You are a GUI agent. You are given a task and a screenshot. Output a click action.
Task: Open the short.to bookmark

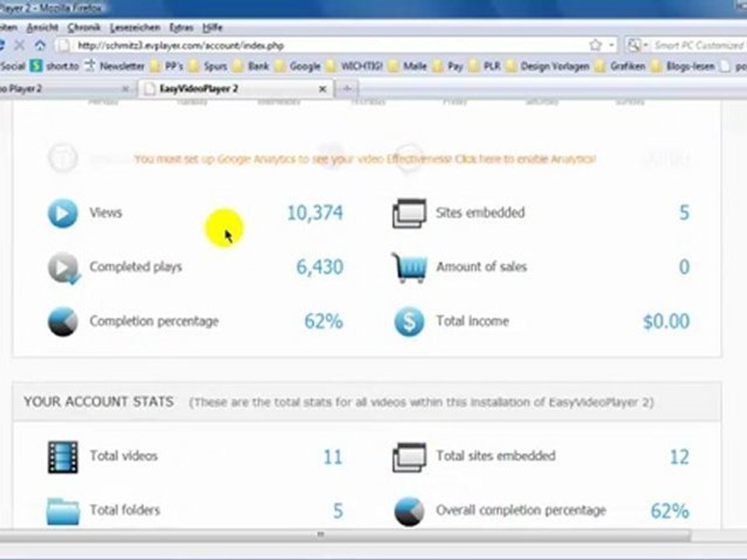click(54, 65)
